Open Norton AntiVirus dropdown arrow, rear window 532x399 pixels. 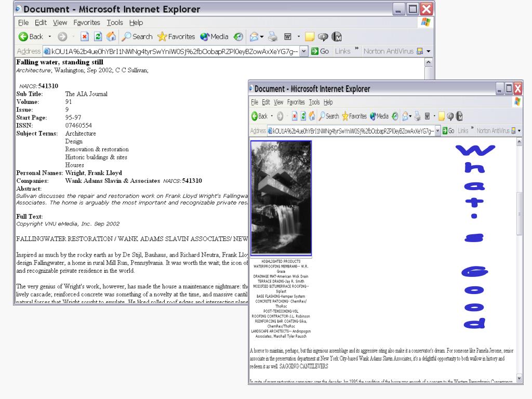[x=429, y=51]
